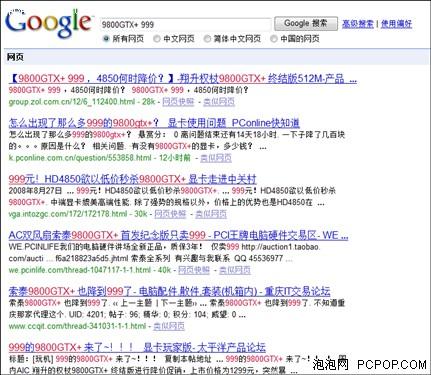
Task: Open result 索泰9800GTX+ 也降到999了
Action: coord(169,291)
